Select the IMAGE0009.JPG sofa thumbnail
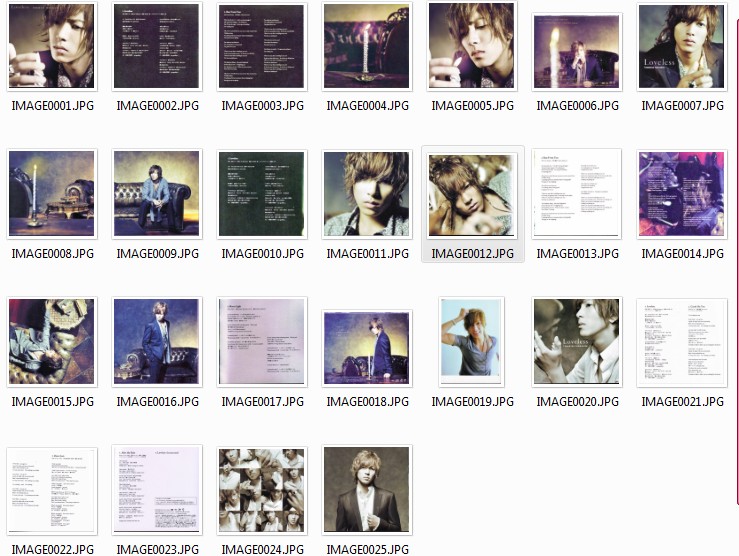The image size is (739, 556). tap(157, 194)
